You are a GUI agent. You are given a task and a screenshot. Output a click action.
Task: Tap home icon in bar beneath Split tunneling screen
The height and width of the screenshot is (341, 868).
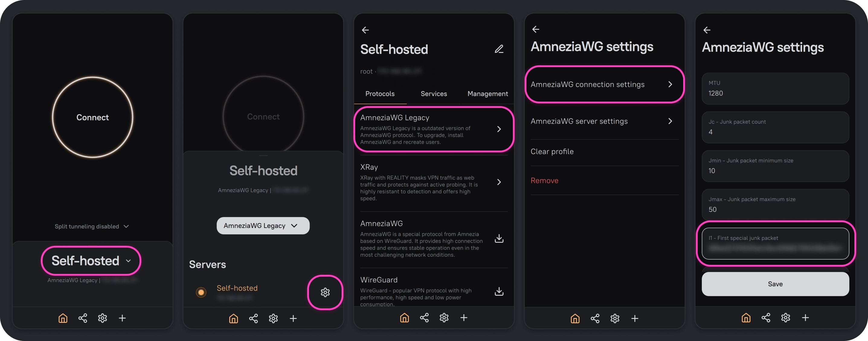click(63, 318)
